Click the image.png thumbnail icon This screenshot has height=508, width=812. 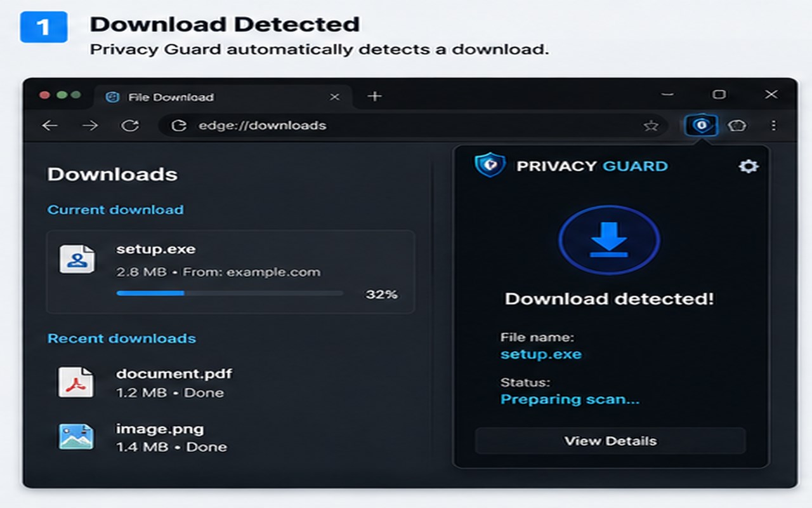76,437
